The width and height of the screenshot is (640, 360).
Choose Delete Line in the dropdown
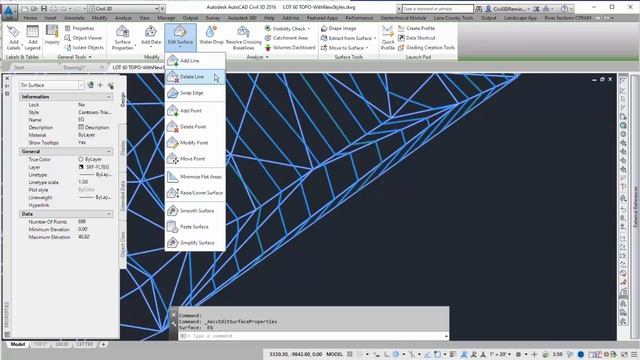pos(195,77)
